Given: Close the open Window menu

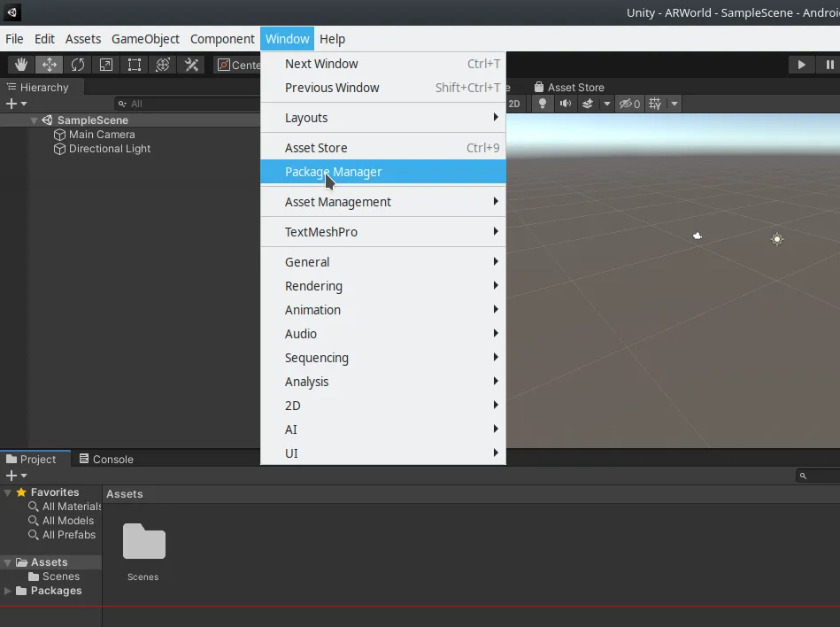Looking at the screenshot, I should tap(287, 39).
